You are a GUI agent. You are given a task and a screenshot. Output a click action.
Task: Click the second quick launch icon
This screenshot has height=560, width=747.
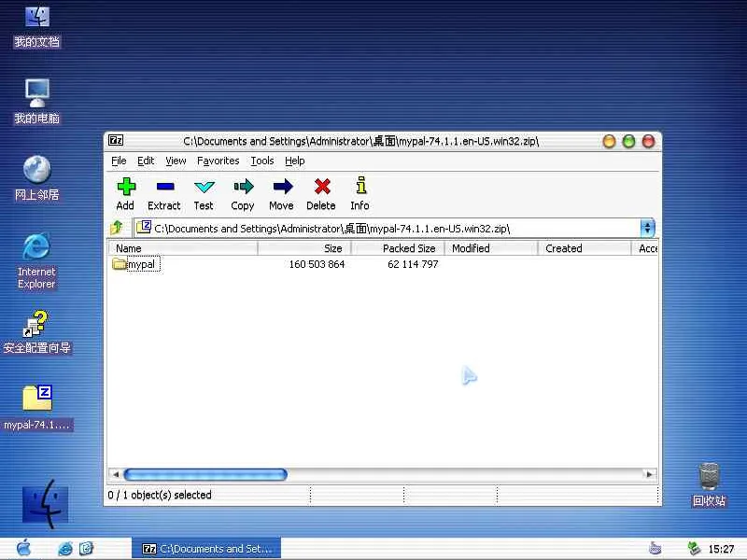coord(86,549)
